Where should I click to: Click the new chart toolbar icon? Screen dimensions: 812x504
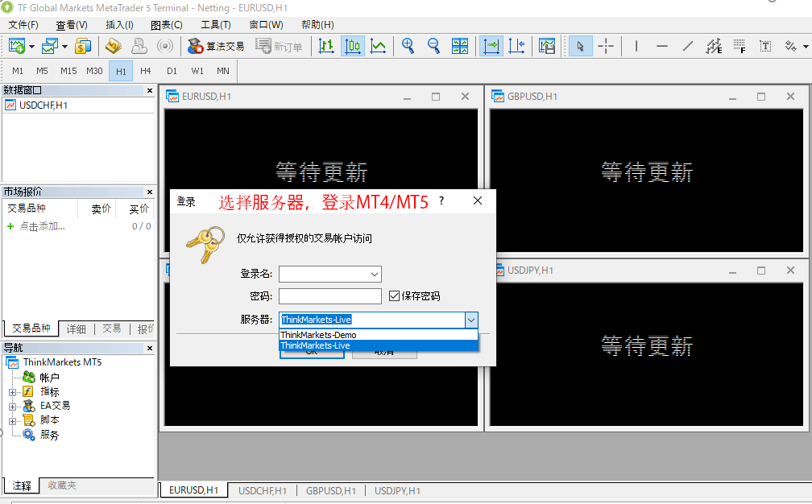[17, 46]
